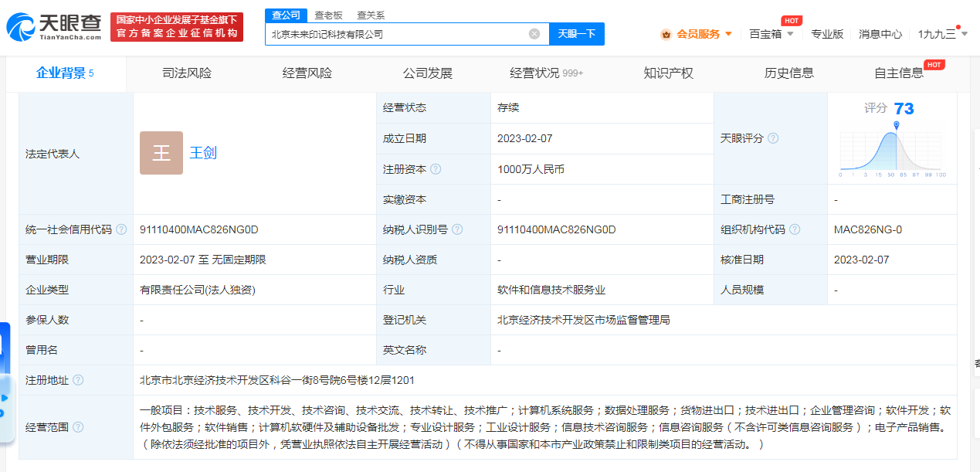980x472 pixels.
Task: Click the 王 avatar of legal representative
Action: [161, 153]
